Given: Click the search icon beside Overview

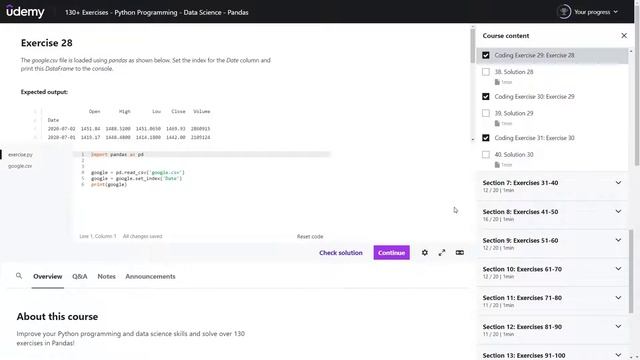Looking at the screenshot, I should pos(19,276).
